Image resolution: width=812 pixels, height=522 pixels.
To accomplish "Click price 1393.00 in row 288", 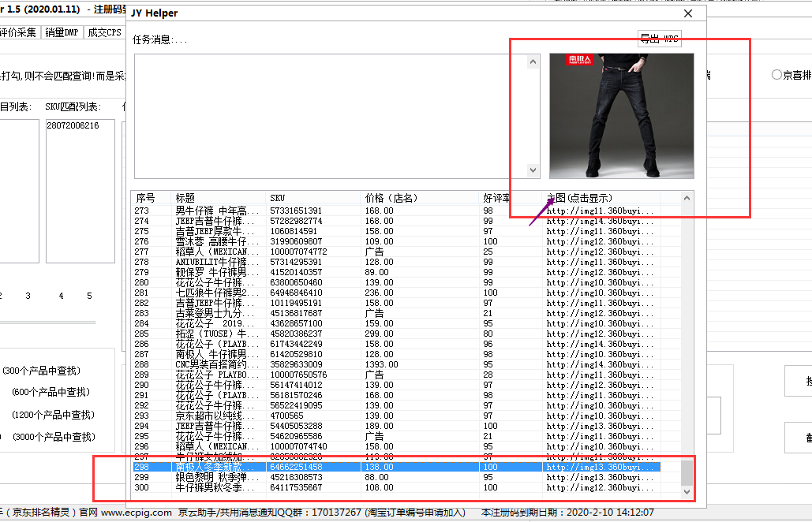I will [x=382, y=365].
